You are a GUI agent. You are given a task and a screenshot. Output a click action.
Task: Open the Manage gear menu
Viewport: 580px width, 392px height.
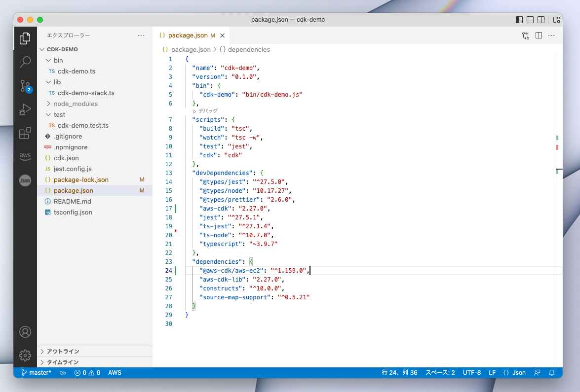point(25,356)
